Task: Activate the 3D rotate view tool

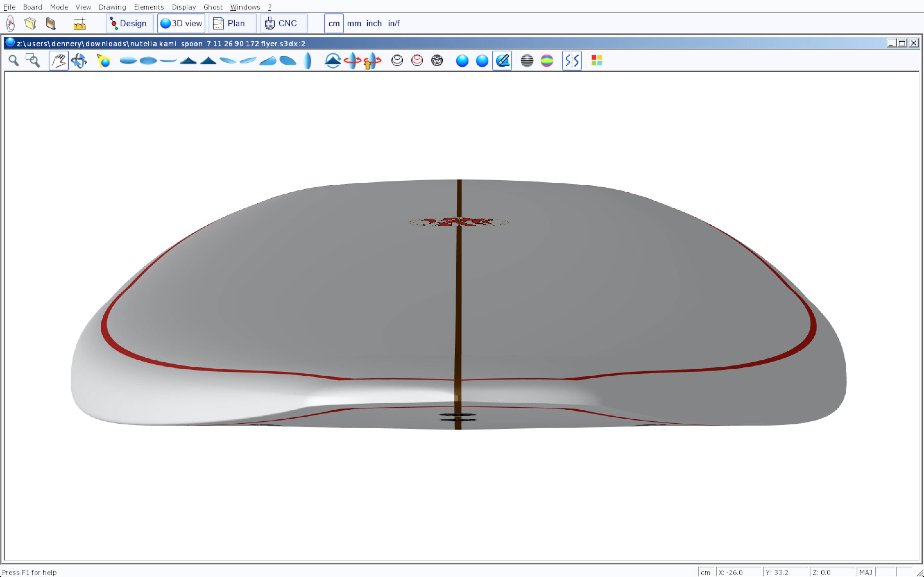Action: [x=79, y=61]
